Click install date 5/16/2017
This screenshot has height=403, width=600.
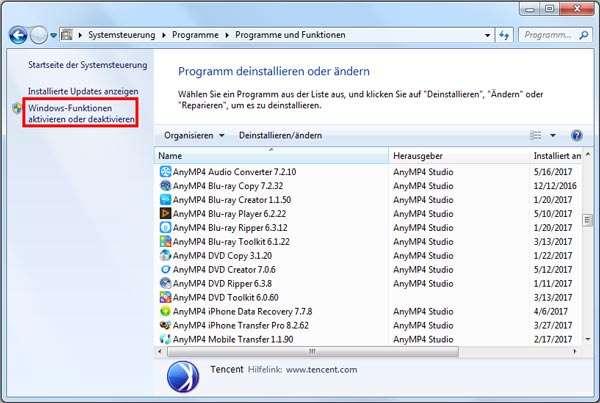[553, 172]
